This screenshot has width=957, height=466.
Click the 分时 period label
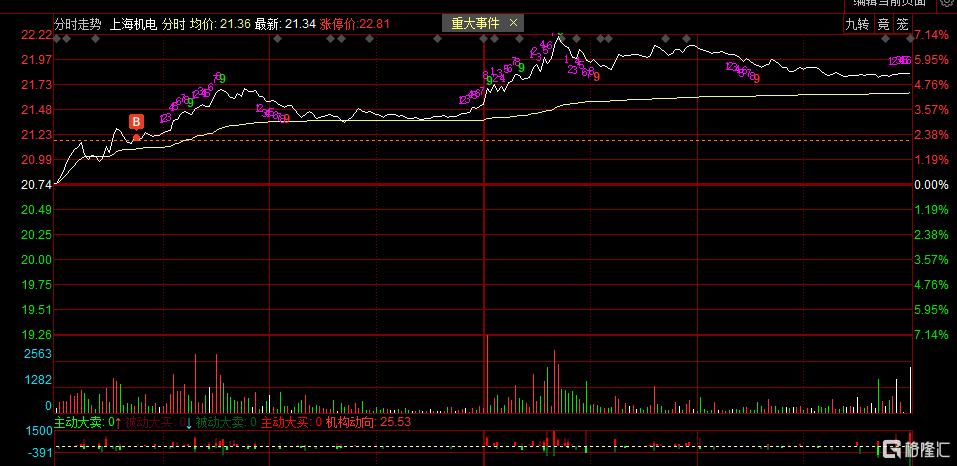[173, 24]
